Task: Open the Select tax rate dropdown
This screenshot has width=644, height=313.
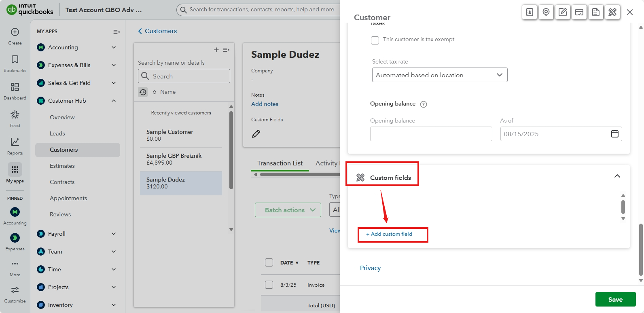Action: tap(439, 75)
